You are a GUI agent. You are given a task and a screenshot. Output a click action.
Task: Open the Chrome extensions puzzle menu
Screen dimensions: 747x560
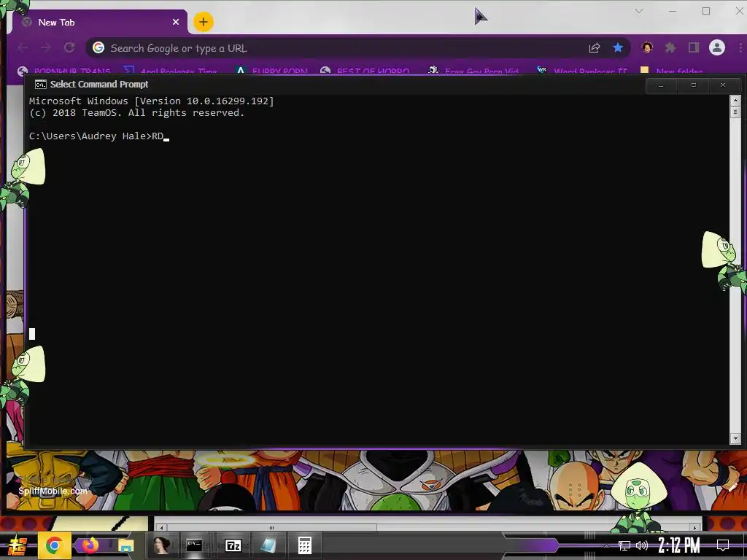[670, 47]
